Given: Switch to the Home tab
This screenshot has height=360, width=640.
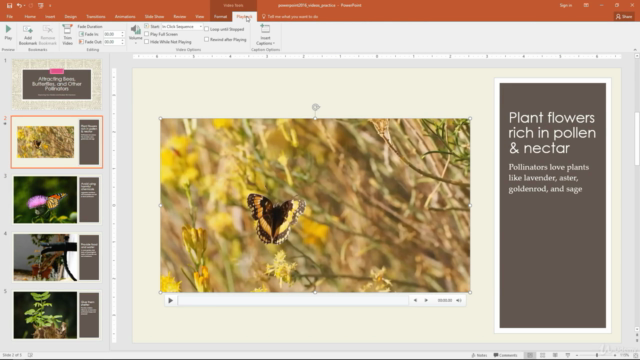Looking at the screenshot, I should [x=30, y=17].
